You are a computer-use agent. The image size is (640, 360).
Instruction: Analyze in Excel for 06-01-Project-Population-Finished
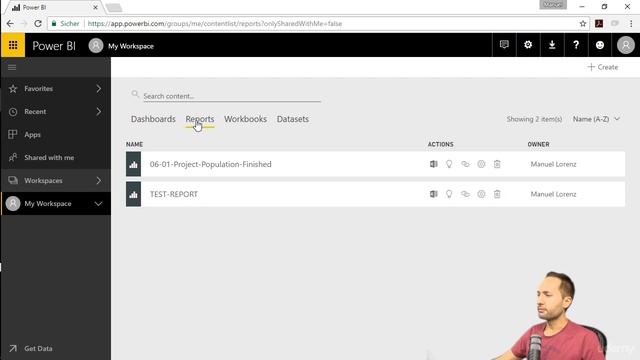(x=433, y=164)
